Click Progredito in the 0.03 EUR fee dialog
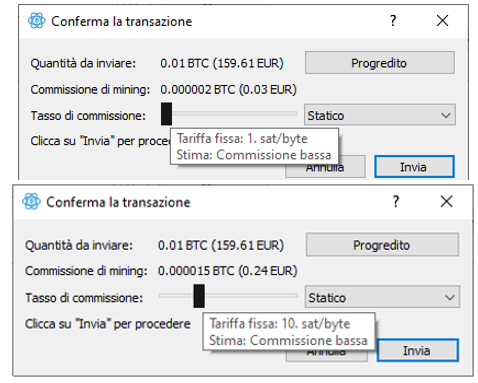 [x=380, y=63]
